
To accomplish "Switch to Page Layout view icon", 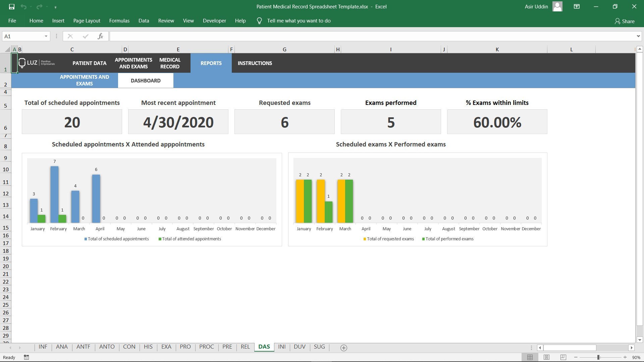I will pyautogui.click(x=546, y=357).
